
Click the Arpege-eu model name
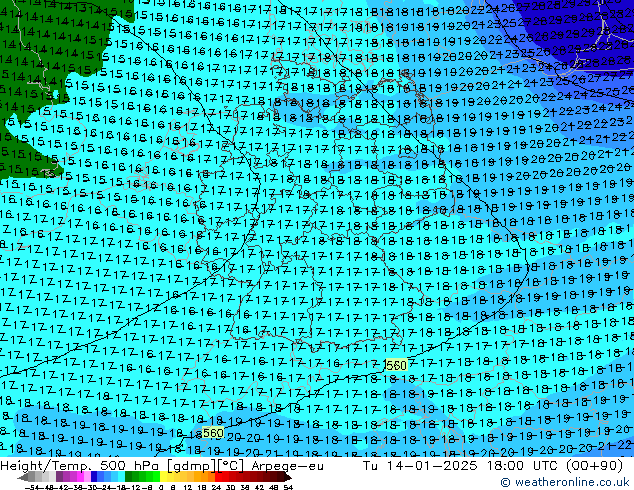click(287, 466)
